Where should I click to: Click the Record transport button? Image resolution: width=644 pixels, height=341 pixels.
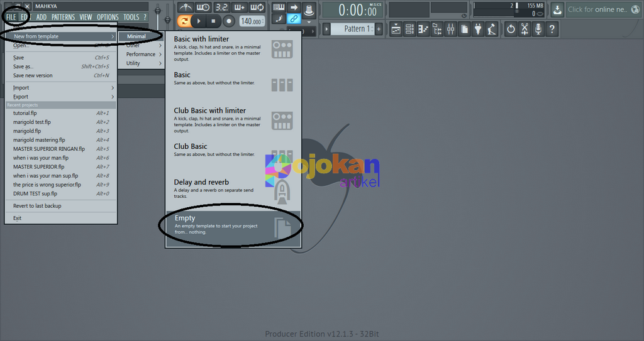(x=229, y=21)
